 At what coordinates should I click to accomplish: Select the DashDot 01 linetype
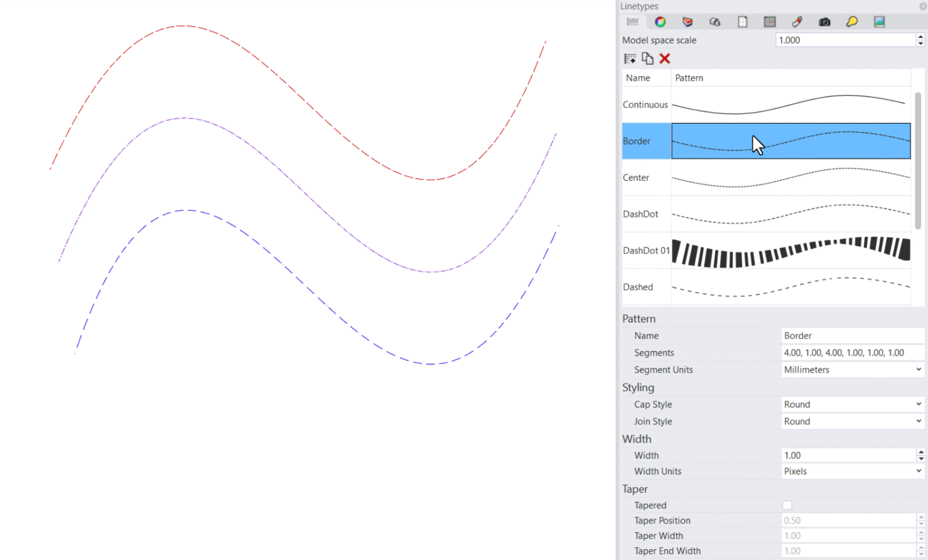click(646, 250)
